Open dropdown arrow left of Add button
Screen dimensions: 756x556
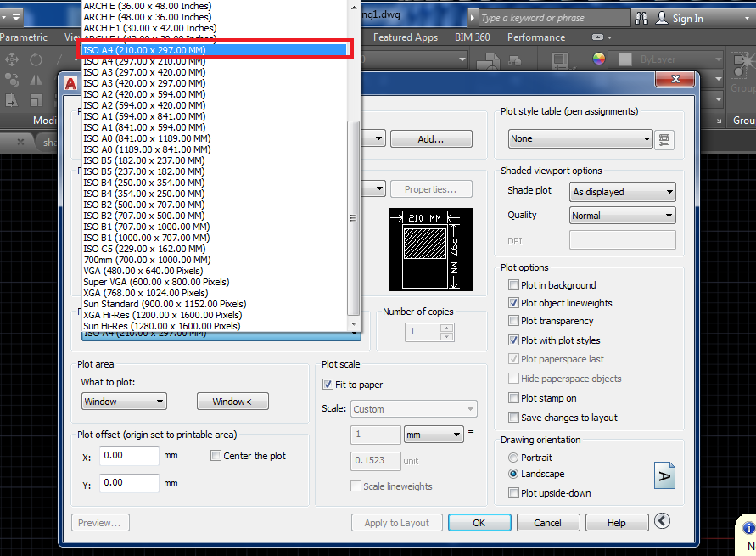pos(378,139)
